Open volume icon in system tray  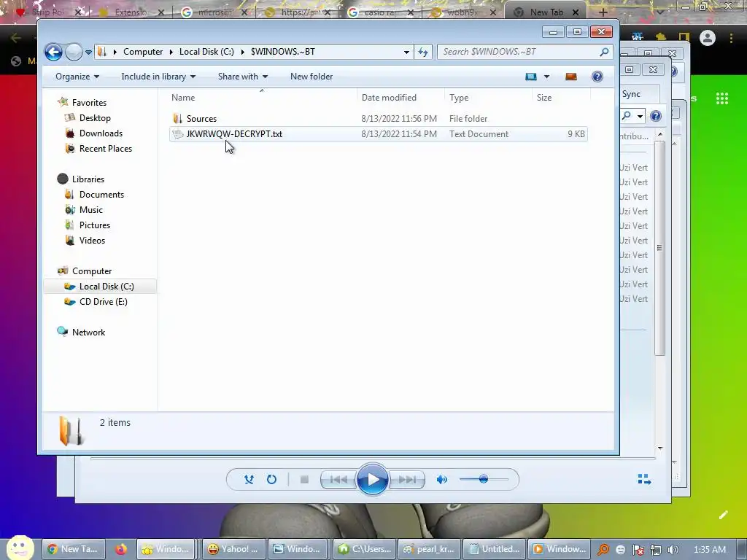[x=673, y=550]
